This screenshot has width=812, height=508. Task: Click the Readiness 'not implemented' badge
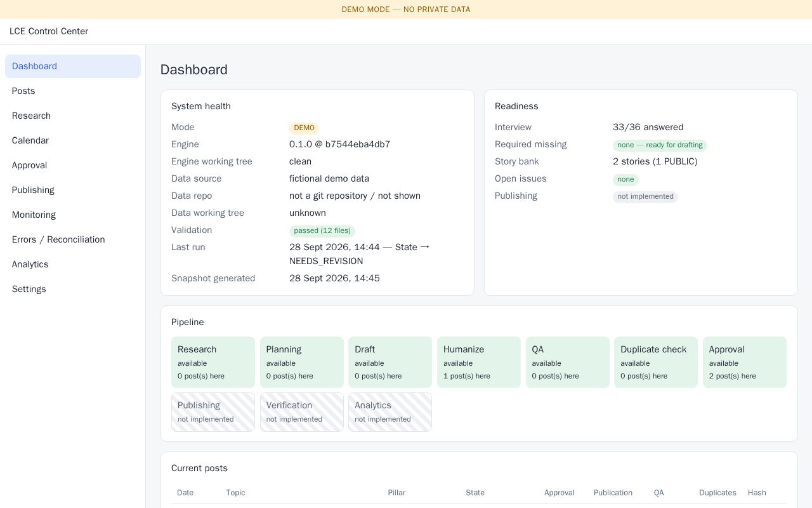(x=645, y=196)
